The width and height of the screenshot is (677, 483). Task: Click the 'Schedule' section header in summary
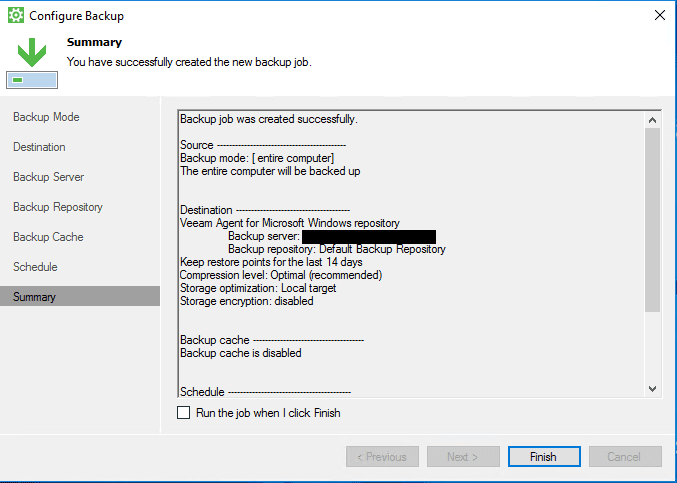[x=265, y=392]
